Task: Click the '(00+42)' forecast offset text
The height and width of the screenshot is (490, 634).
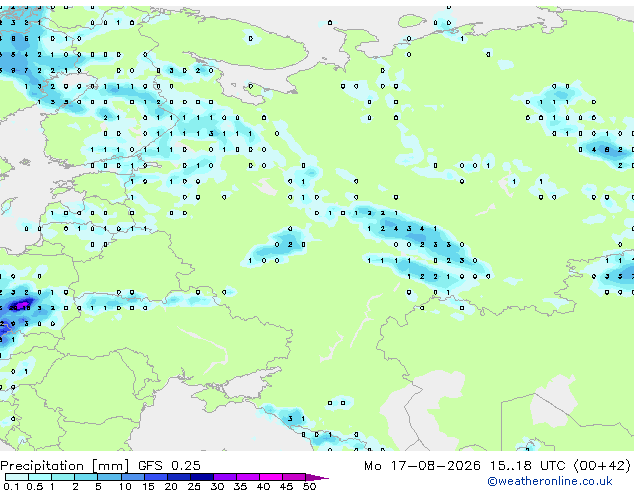Action: click(602, 466)
